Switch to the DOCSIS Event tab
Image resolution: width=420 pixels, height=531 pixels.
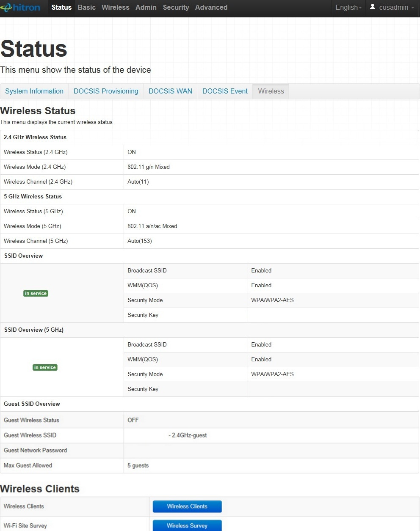[225, 91]
